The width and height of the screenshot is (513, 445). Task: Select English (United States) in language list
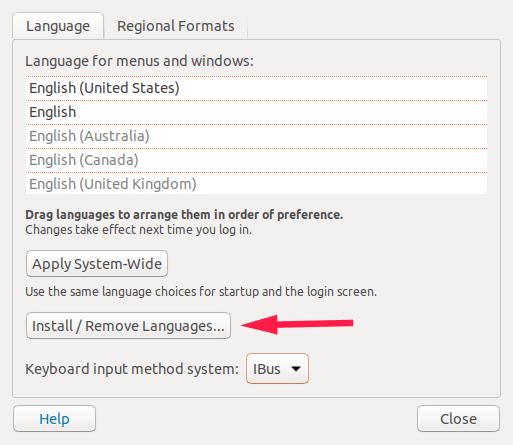(256, 88)
